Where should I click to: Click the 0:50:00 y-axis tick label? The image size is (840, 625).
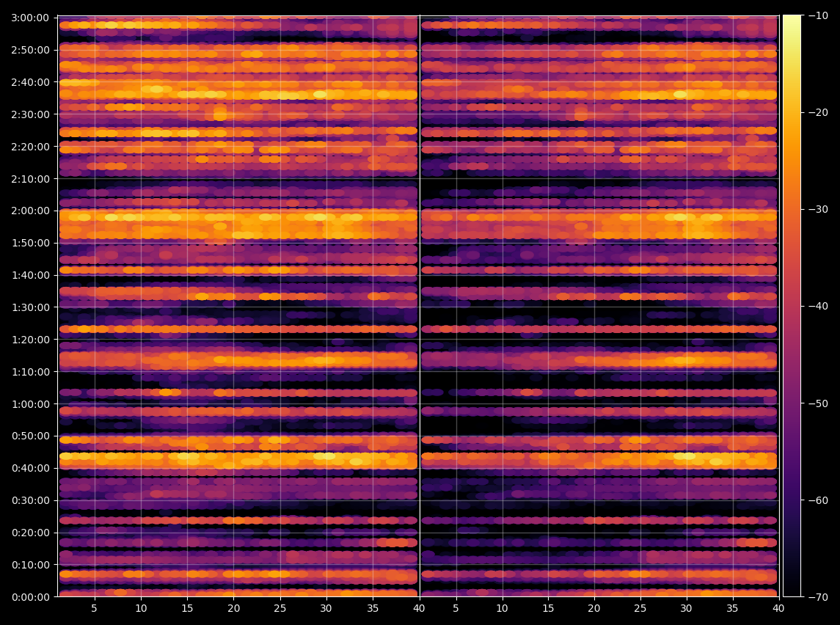point(30,436)
